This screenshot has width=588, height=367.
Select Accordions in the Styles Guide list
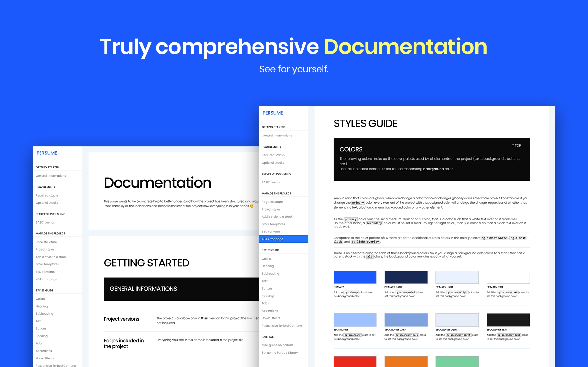pyautogui.click(x=270, y=311)
